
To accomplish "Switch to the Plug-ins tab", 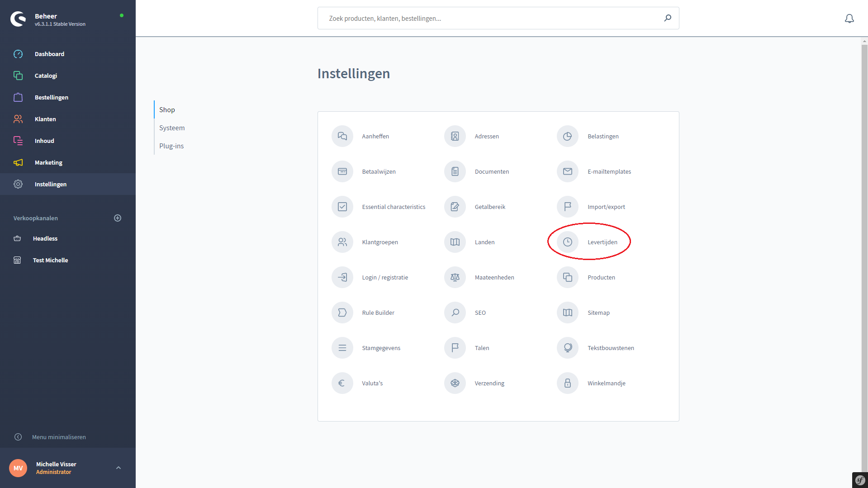I will 171,146.
